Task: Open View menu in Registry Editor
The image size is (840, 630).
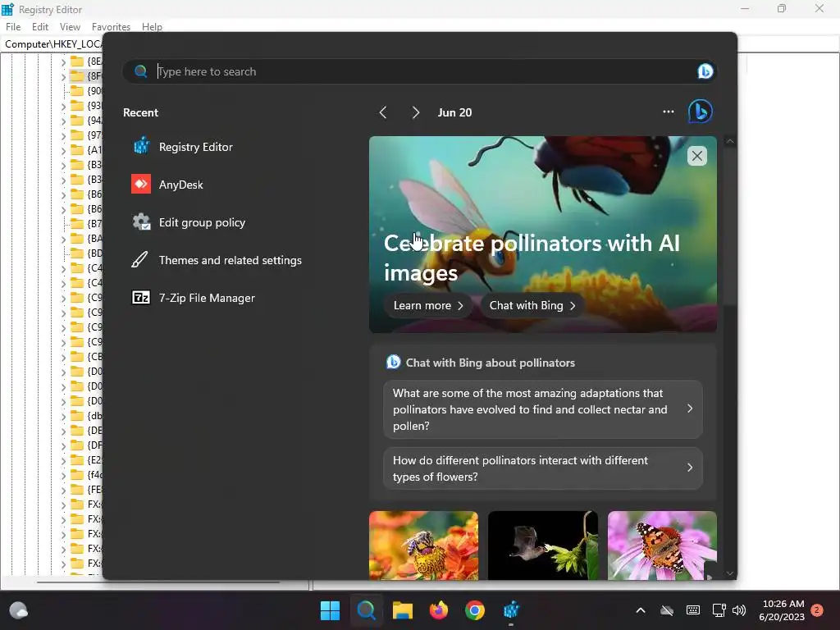Action: [x=70, y=27]
